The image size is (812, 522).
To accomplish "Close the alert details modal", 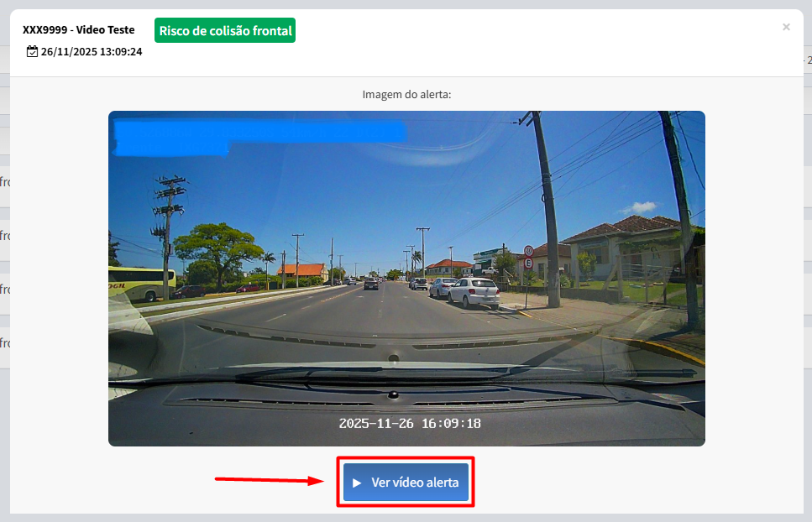I will 786,27.
